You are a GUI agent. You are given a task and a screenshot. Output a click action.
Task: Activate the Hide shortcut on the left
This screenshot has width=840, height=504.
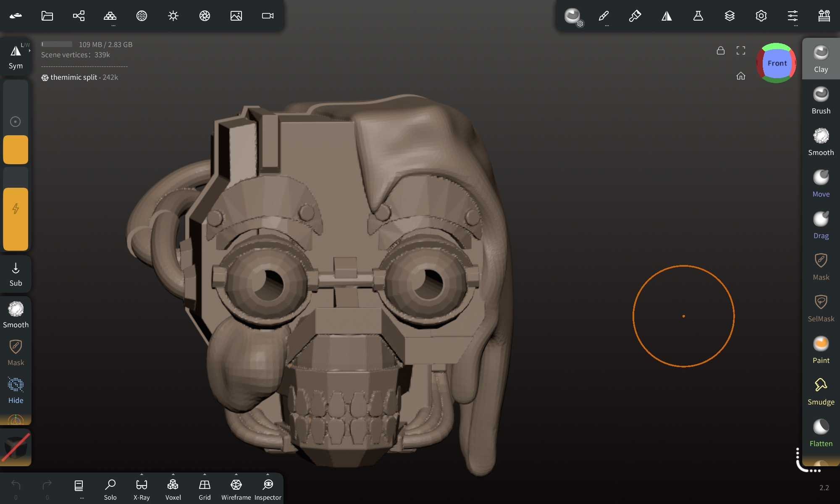click(16, 391)
